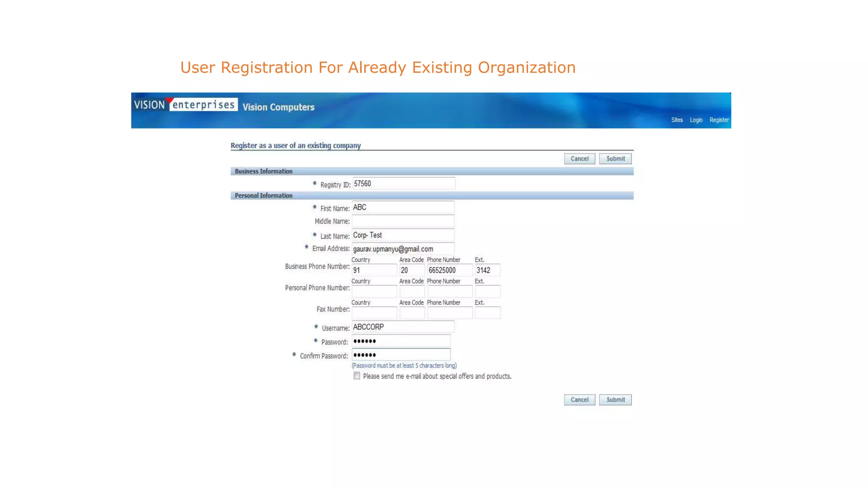Focus Fax Number Ext. field
Viewport: 868px width, 488px height.
click(x=488, y=313)
